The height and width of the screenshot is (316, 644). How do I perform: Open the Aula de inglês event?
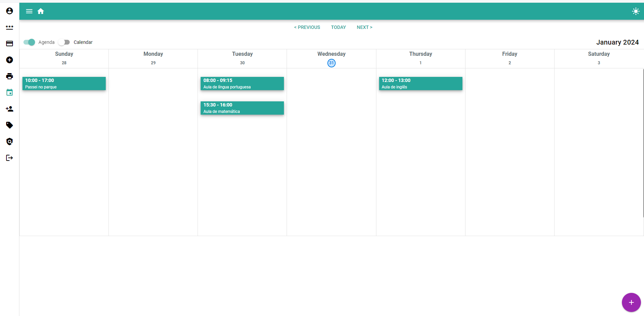click(421, 84)
